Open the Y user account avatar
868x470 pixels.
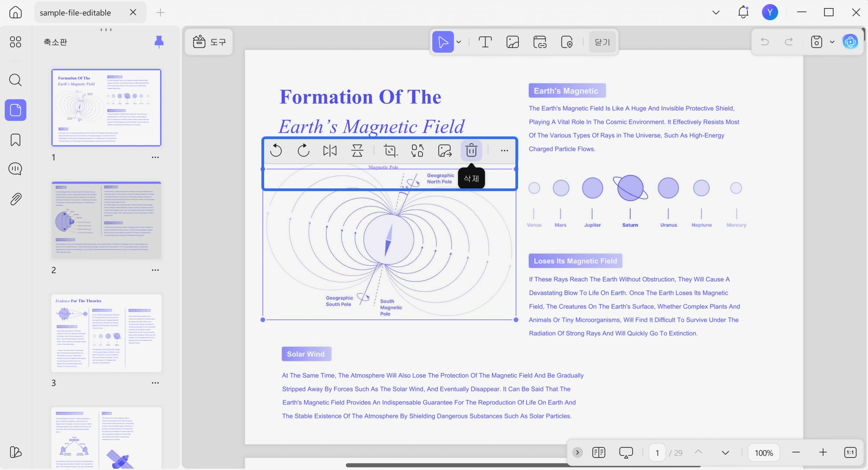pos(770,12)
